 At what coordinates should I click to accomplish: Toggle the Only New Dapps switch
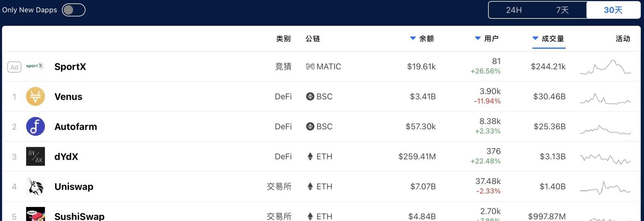(73, 10)
